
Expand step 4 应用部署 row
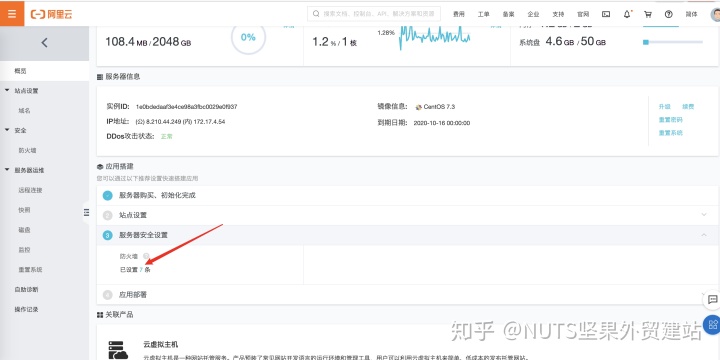click(x=408, y=295)
